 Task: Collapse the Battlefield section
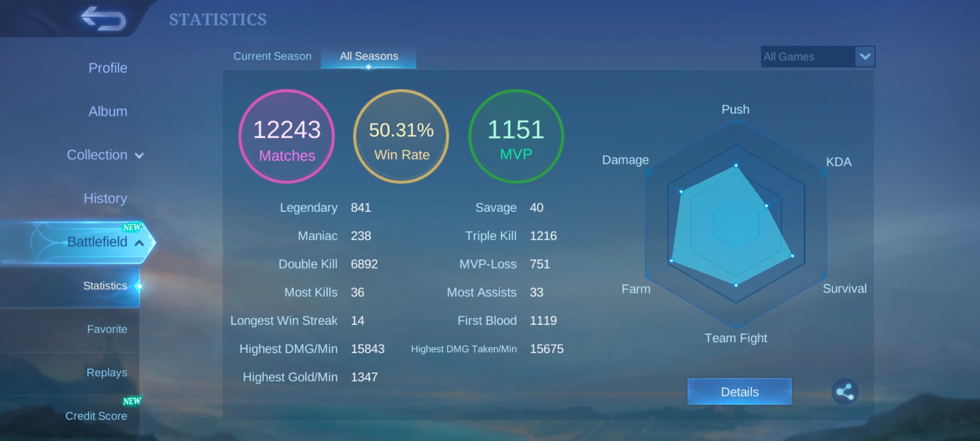pyautogui.click(x=139, y=243)
